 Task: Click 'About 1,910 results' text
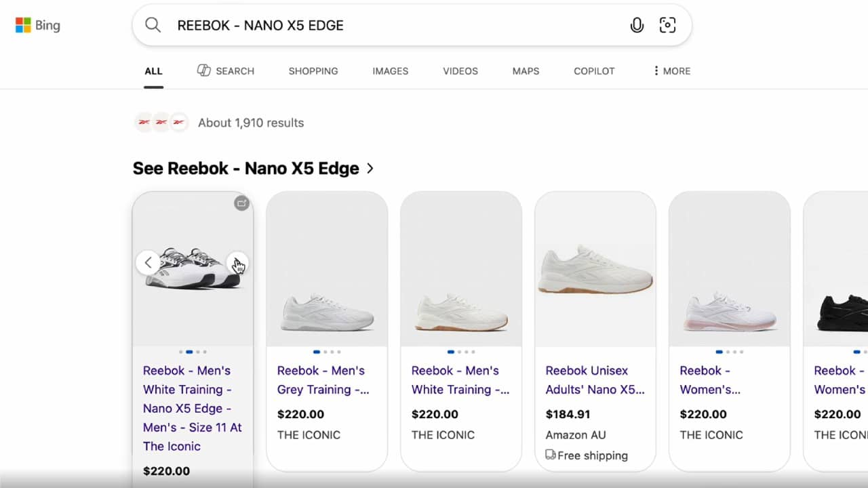click(251, 123)
